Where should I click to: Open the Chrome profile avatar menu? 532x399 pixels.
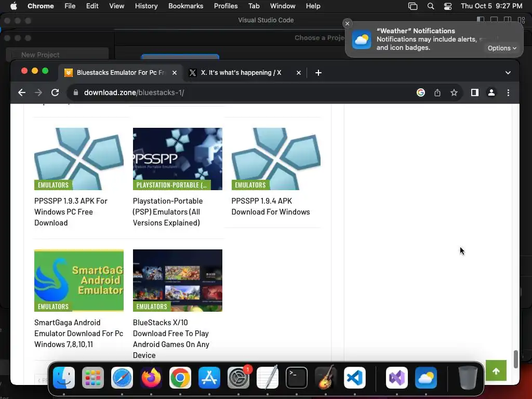pos(491,92)
